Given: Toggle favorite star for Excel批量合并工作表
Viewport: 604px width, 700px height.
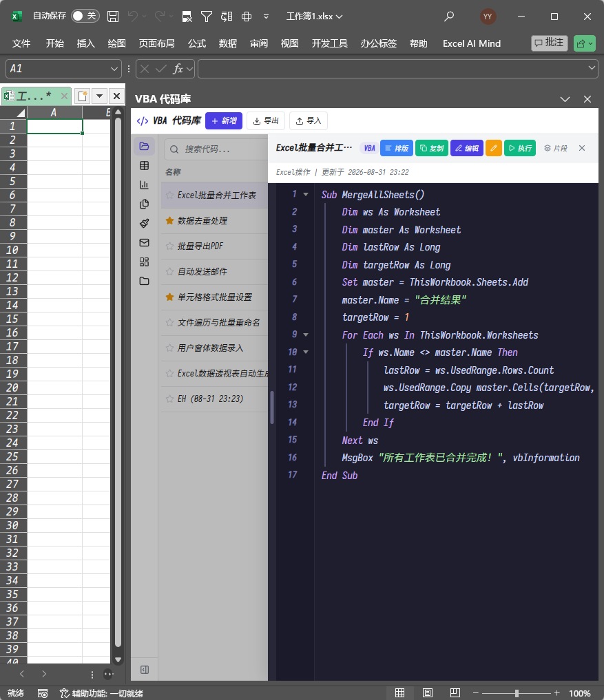Looking at the screenshot, I should (x=169, y=195).
